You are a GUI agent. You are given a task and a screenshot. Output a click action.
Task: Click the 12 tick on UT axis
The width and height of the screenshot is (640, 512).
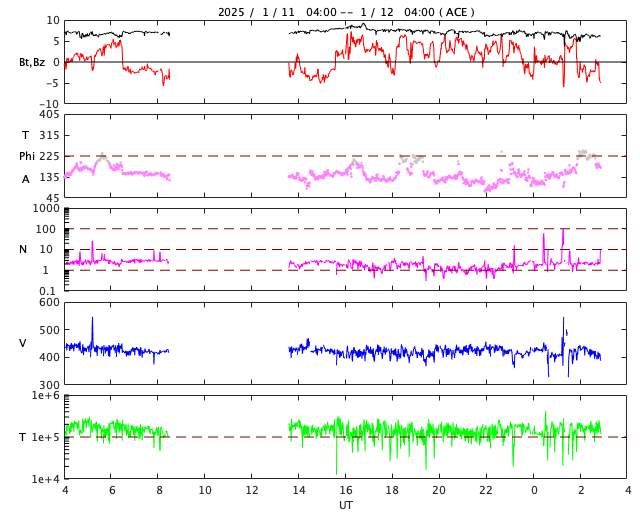252,490
